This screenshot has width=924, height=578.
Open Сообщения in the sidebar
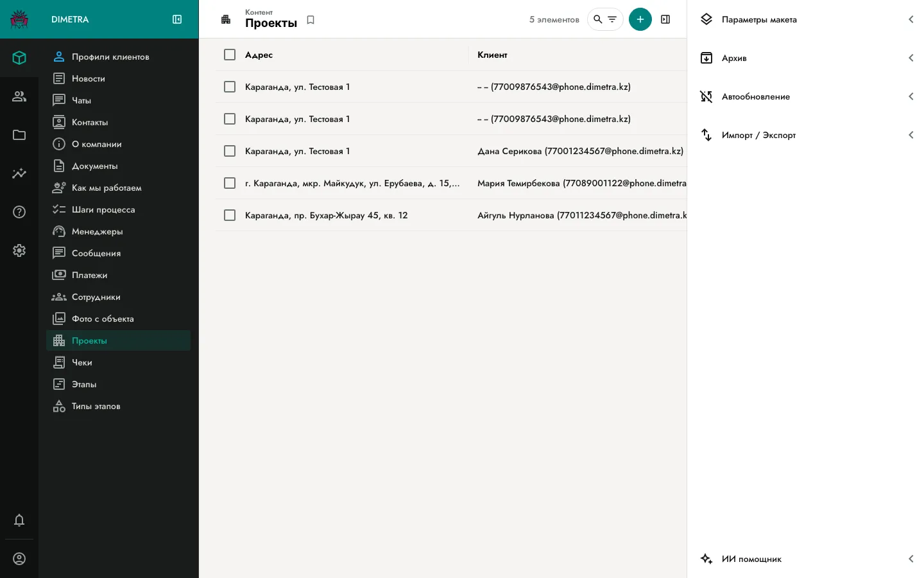119,253
